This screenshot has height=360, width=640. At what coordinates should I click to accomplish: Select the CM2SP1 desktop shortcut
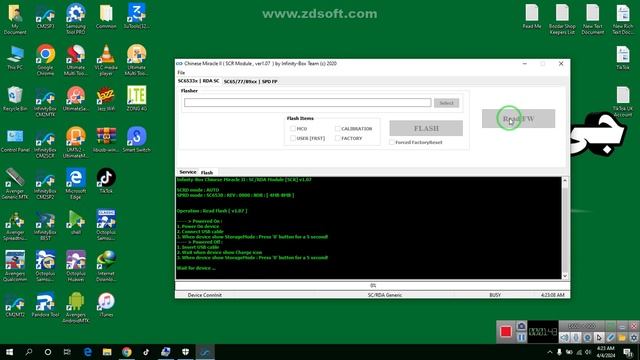click(45, 17)
